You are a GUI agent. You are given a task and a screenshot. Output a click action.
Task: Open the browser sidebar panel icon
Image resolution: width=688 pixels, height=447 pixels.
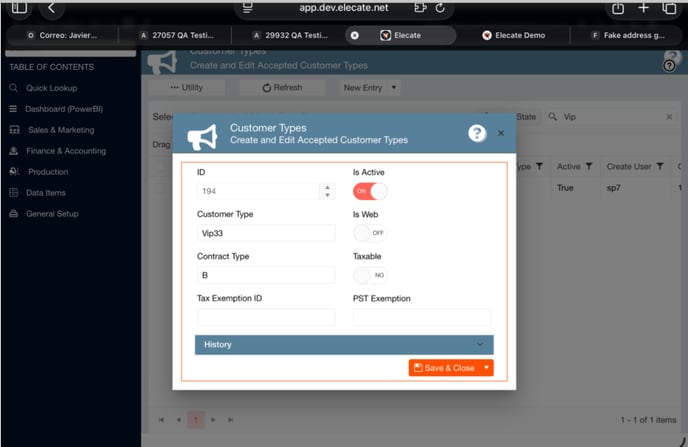coord(19,8)
